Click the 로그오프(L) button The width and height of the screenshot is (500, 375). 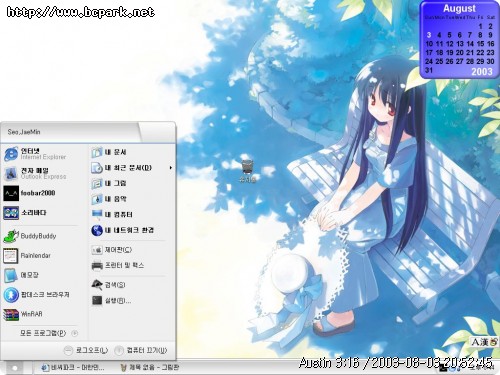pyautogui.click(x=86, y=350)
